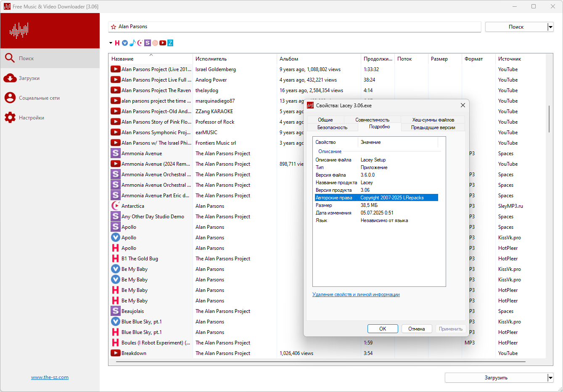Toggle the YouTube source icon

click(163, 43)
